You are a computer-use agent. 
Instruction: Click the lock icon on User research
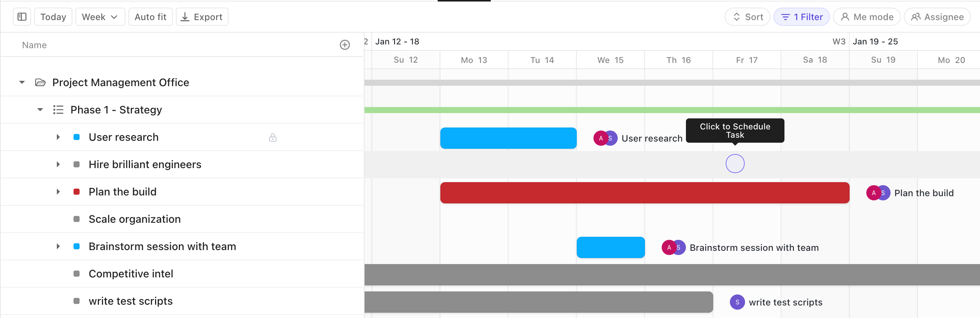[273, 137]
